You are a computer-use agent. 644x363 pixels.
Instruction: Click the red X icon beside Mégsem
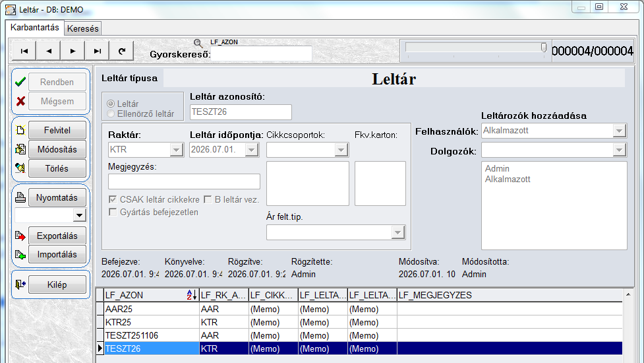20,101
